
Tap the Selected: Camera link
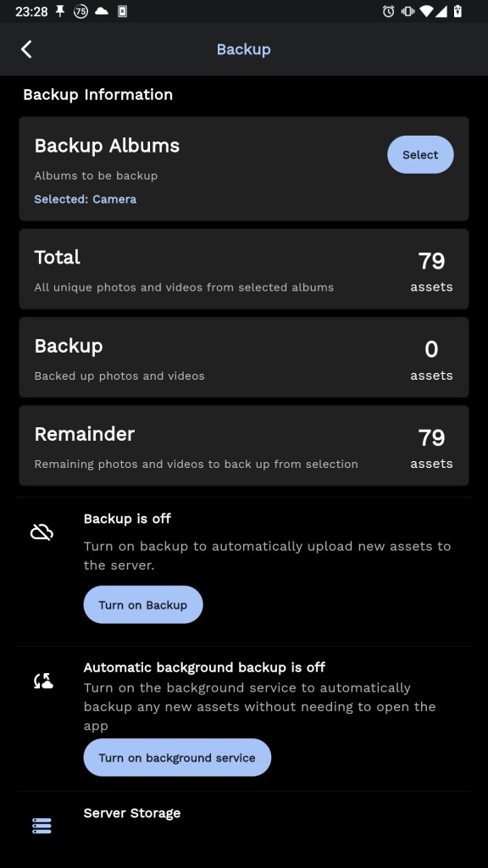point(86,199)
